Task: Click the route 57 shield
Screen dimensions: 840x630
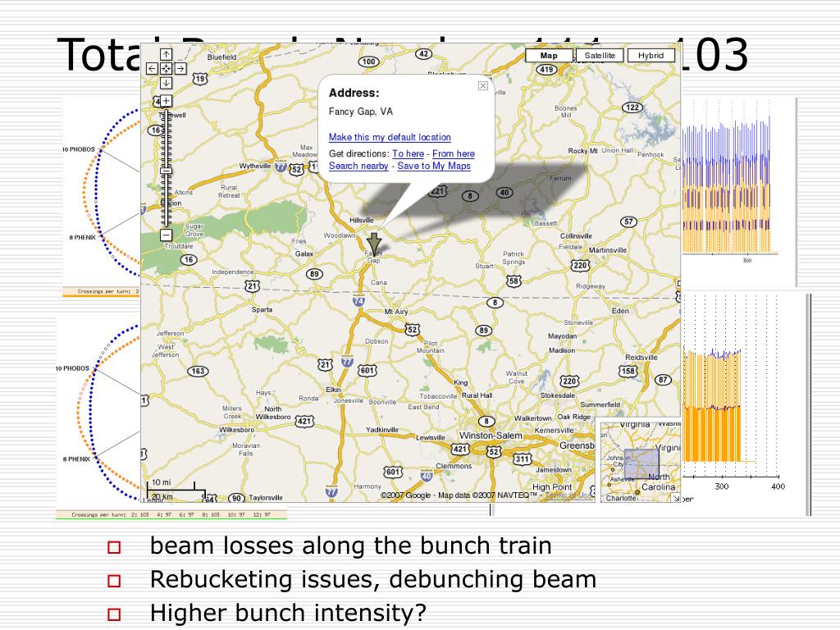Action: [x=628, y=221]
